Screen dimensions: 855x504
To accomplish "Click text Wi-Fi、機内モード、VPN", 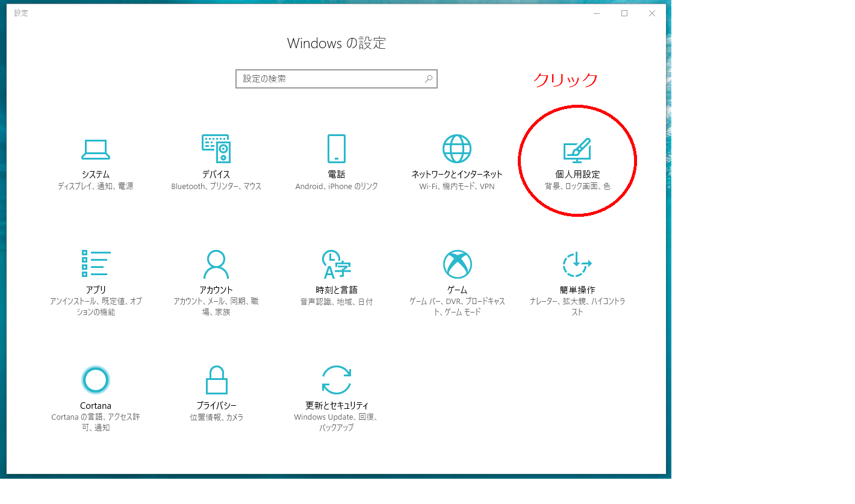I will pyautogui.click(x=457, y=187).
